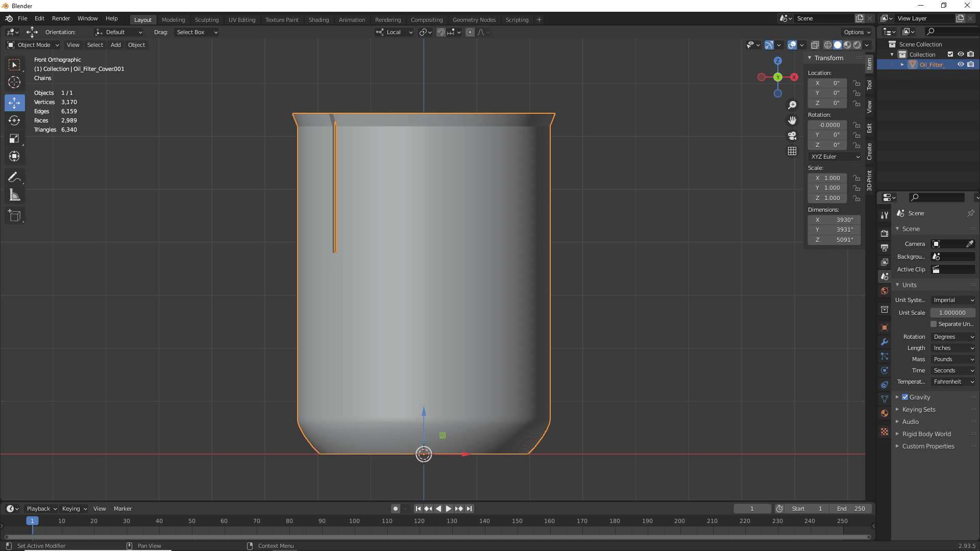This screenshot has height=551, width=980.
Task: Hide Oil_Filter object in viewport
Action: [961, 65]
